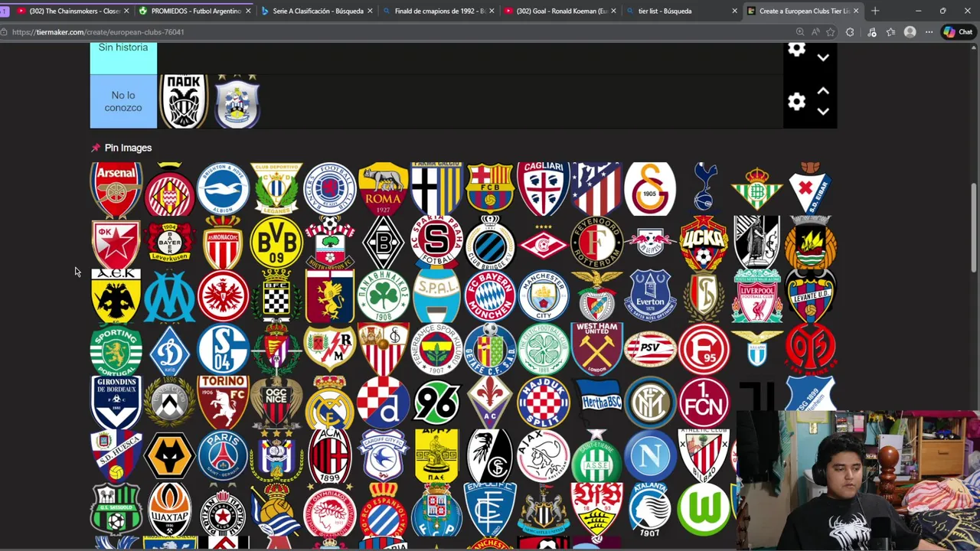This screenshot has height=551, width=980.
Task: Click the SPAL crest
Action: point(436,296)
